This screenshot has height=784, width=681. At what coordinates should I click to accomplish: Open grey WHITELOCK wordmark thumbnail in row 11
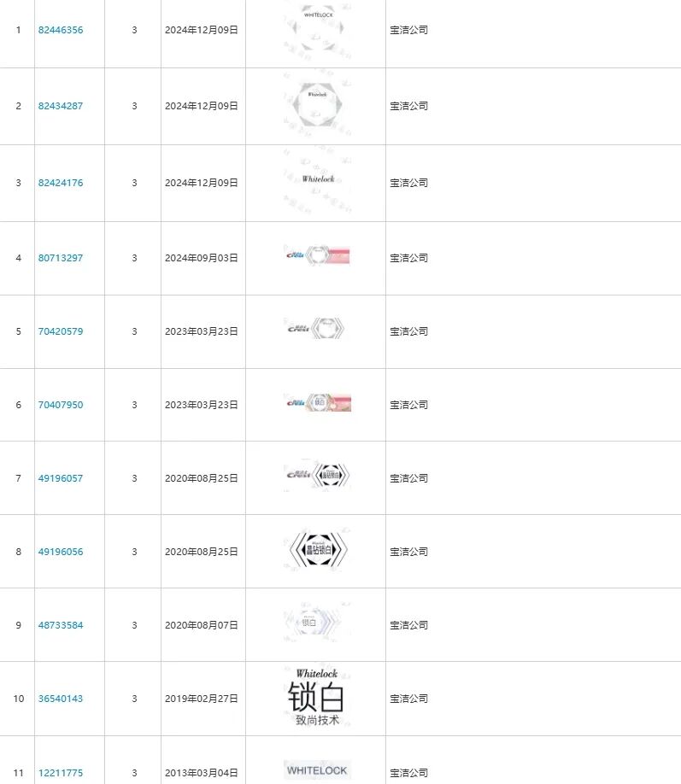(x=317, y=769)
